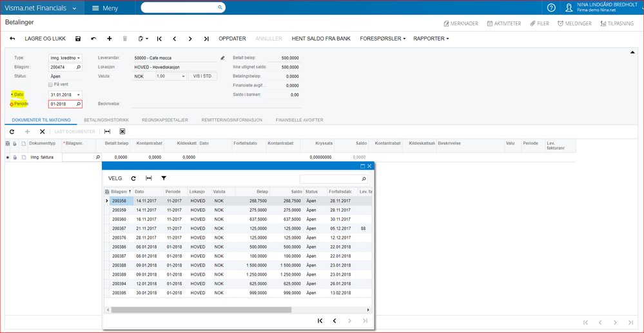Click Hent saldo fra bank
Image resolution: width=644 pixels, height=333 pixels.
pyautogui.click(x=321, y=39)
